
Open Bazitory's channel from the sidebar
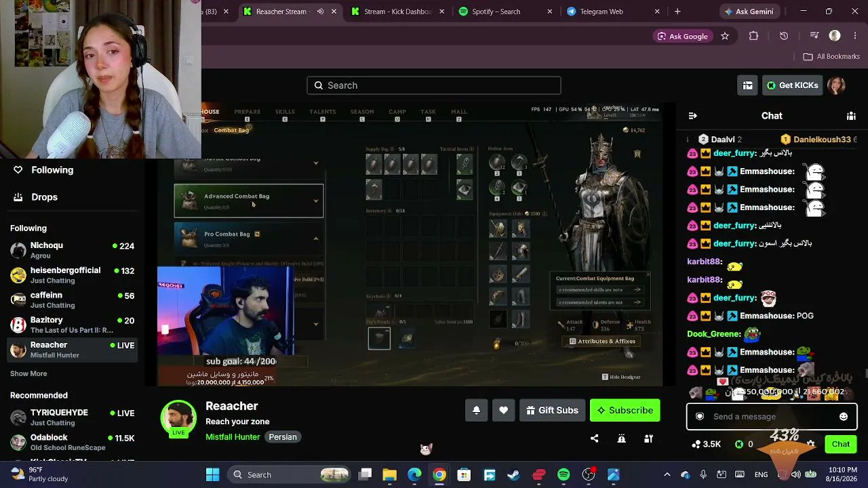72,325
